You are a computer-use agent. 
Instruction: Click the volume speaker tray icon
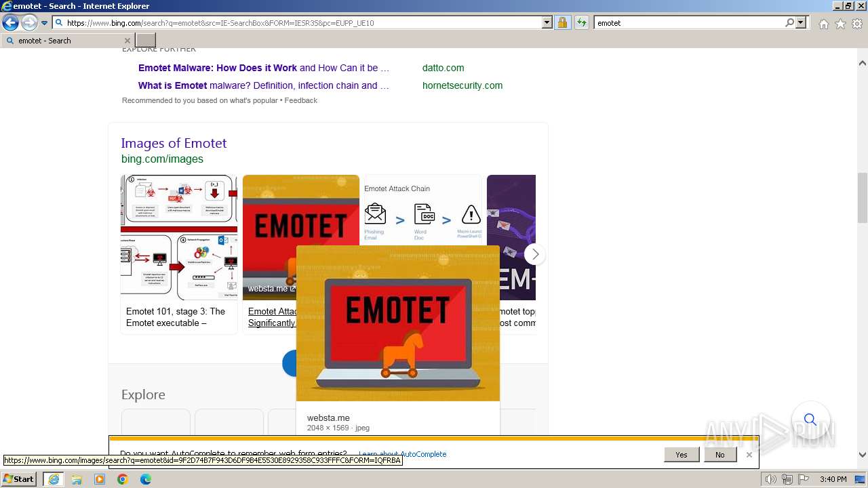771,479
